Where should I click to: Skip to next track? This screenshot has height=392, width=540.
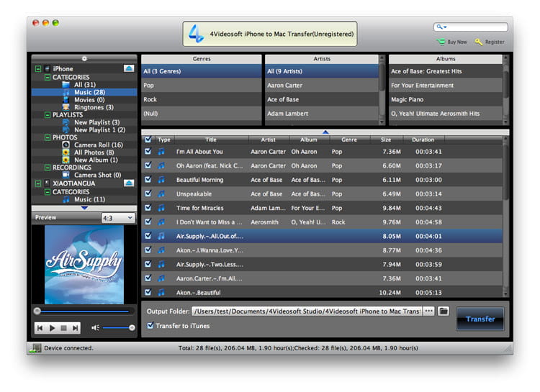click(x=75, y=328)
